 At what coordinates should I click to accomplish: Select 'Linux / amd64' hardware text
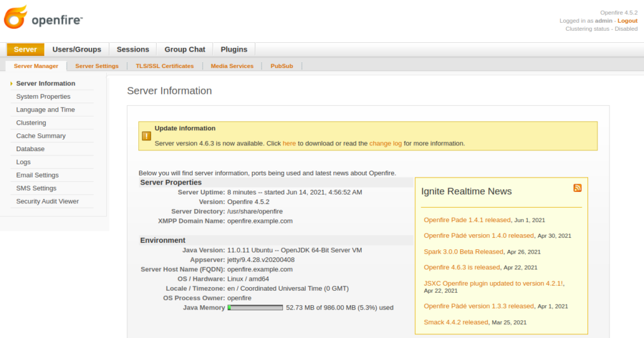248,279
